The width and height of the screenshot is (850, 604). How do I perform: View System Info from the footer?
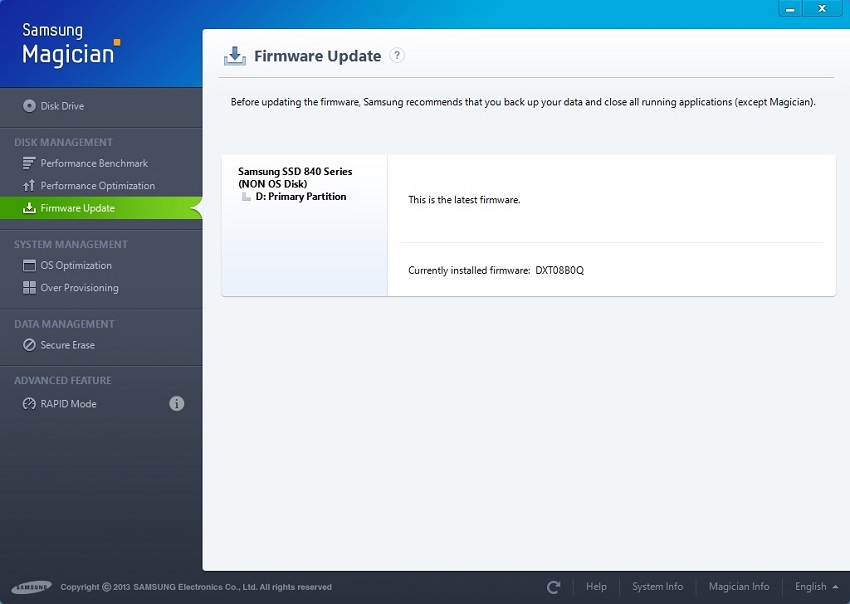tap(658, 587)
